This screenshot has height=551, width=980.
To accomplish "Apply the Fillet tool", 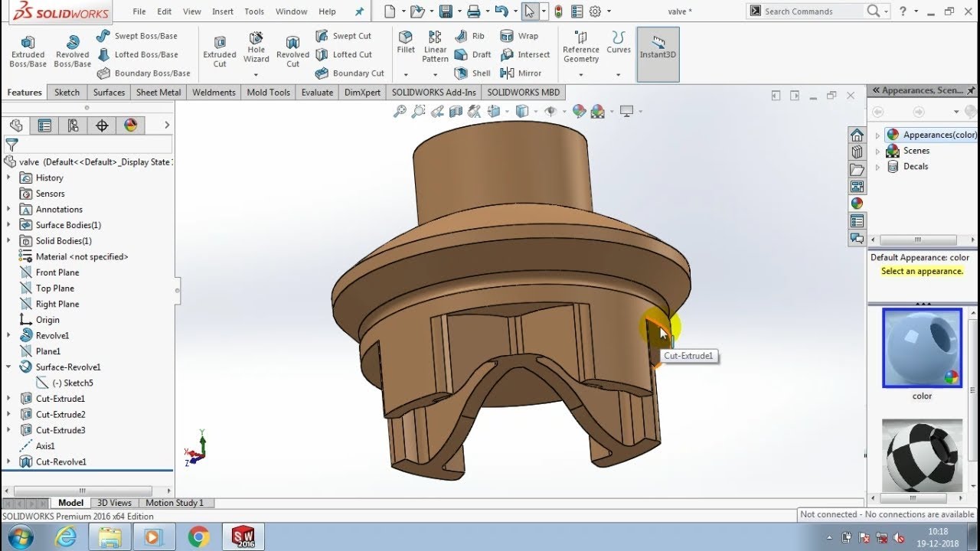I will (x=406, y=43).
